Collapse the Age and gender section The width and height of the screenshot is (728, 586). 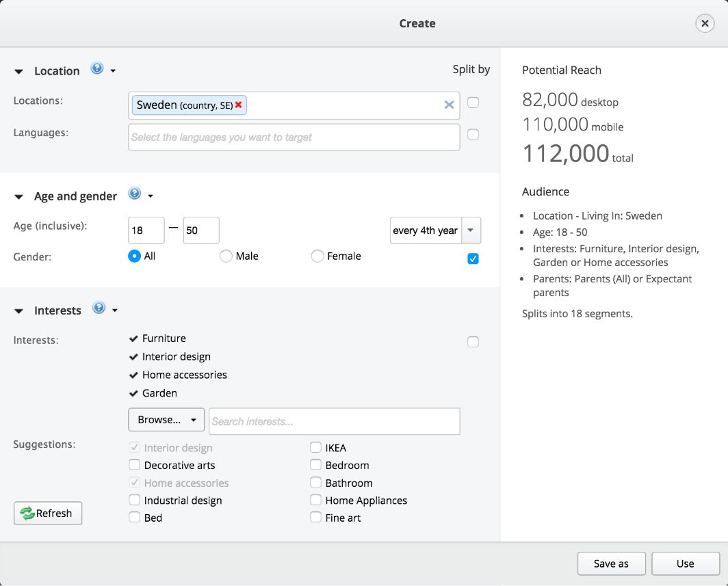(19, 197)
